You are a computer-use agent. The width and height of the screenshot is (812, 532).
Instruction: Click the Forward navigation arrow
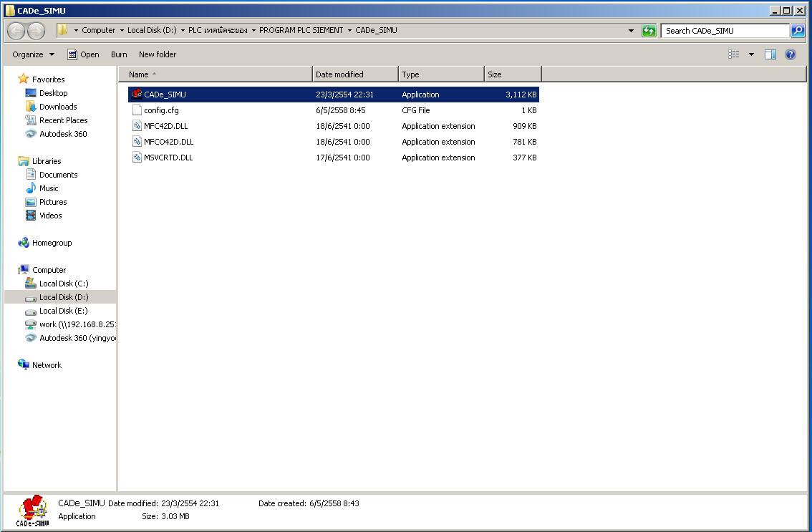point(36,31)
